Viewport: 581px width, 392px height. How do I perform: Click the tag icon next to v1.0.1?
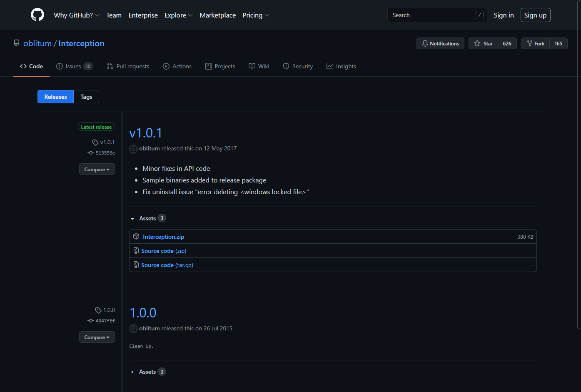[x=95, y=142]
